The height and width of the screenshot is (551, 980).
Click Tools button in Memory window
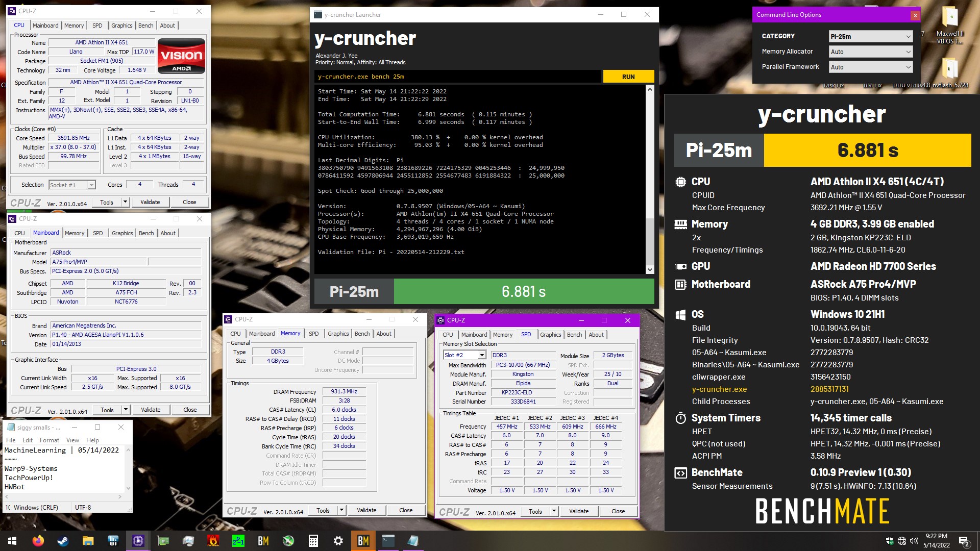323,510
